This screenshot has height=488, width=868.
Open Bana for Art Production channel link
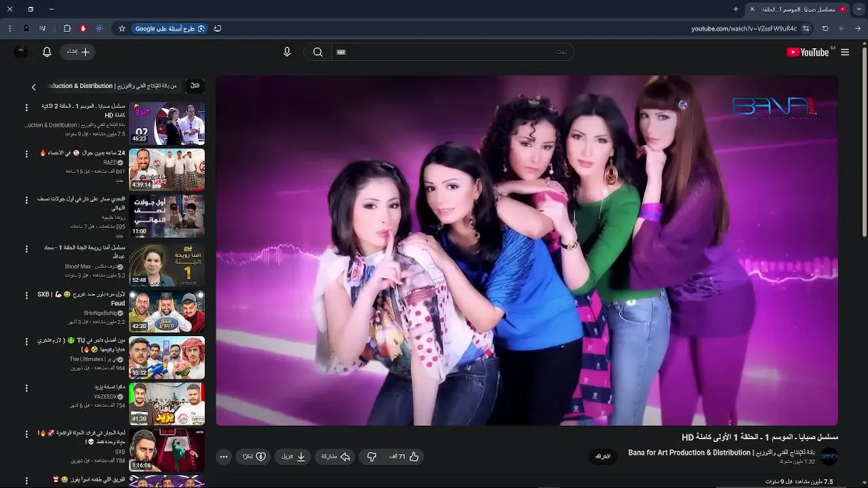pos(722,453)
